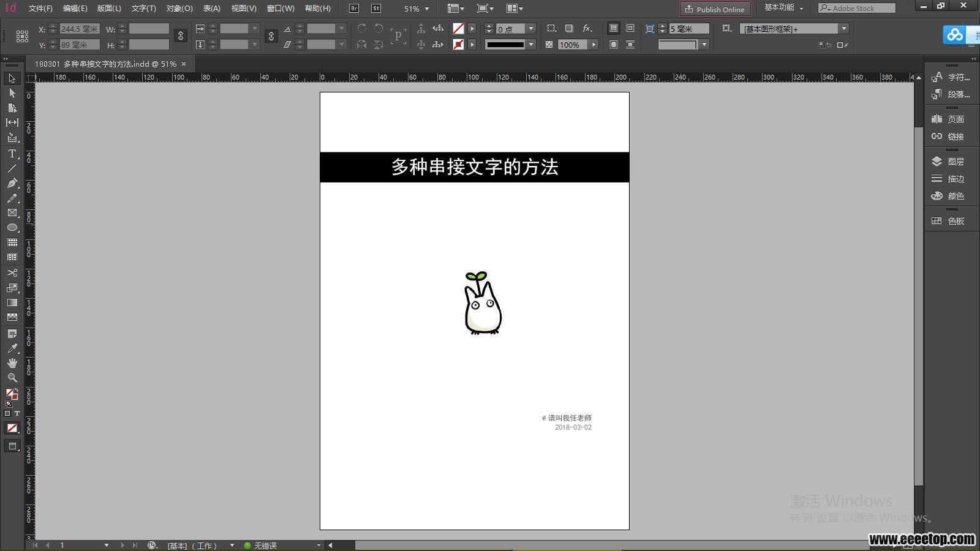Select the Pencil tool
Image resolution: width=980 pixels, height=551 pixels.
click(12, 198)
